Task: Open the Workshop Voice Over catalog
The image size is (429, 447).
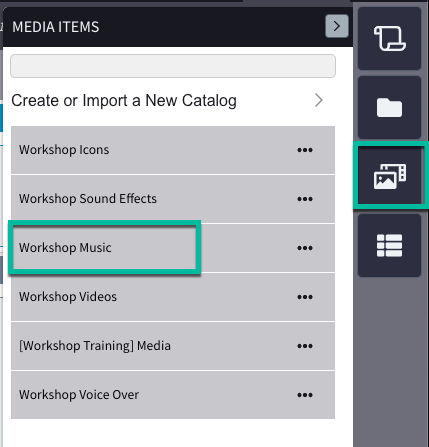Action: pos(79,395)
